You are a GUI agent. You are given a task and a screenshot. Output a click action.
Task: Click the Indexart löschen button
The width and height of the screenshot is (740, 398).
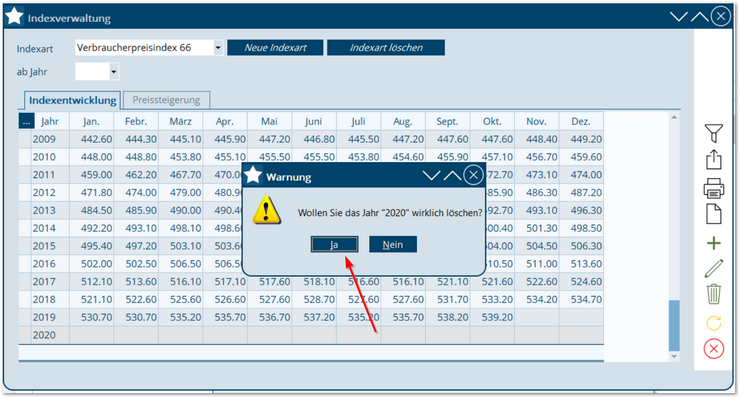tap(386, 48)
